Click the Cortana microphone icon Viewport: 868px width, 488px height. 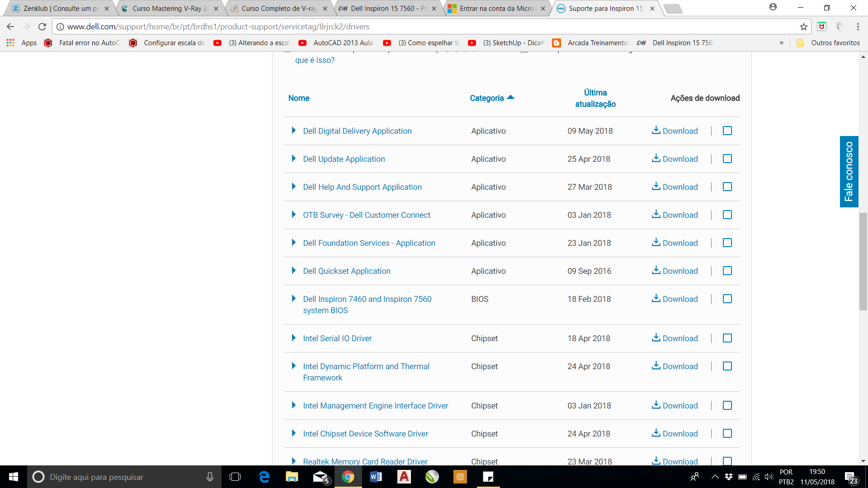[x=210, y=477]
